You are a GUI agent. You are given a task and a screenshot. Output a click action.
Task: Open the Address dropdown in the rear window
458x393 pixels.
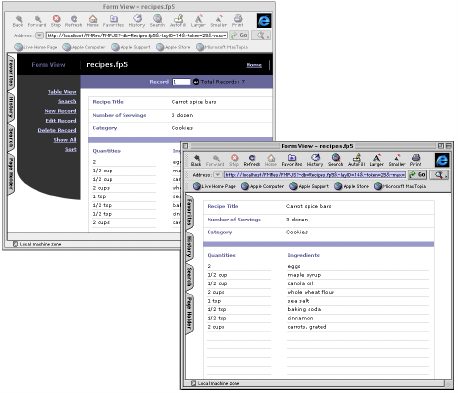pyautogui.click(x=39, y=35)
